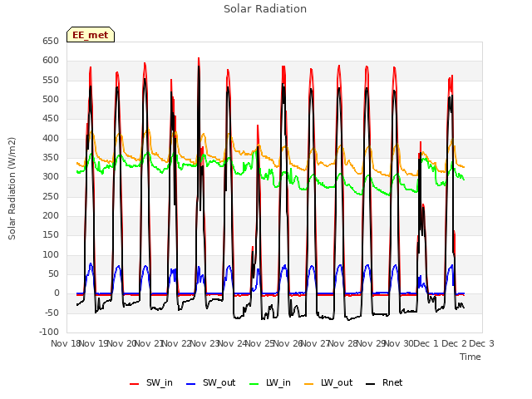Click the -100 y-axis tick label
Image resolution: width=532 pixels, height=399 pixels.
point(49,332)
